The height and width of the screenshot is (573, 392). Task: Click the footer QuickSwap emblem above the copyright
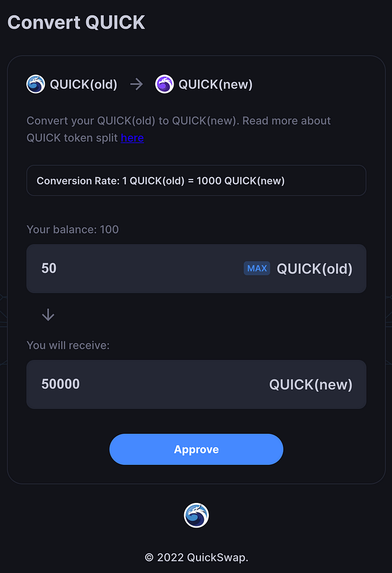[x=196, y=515]
